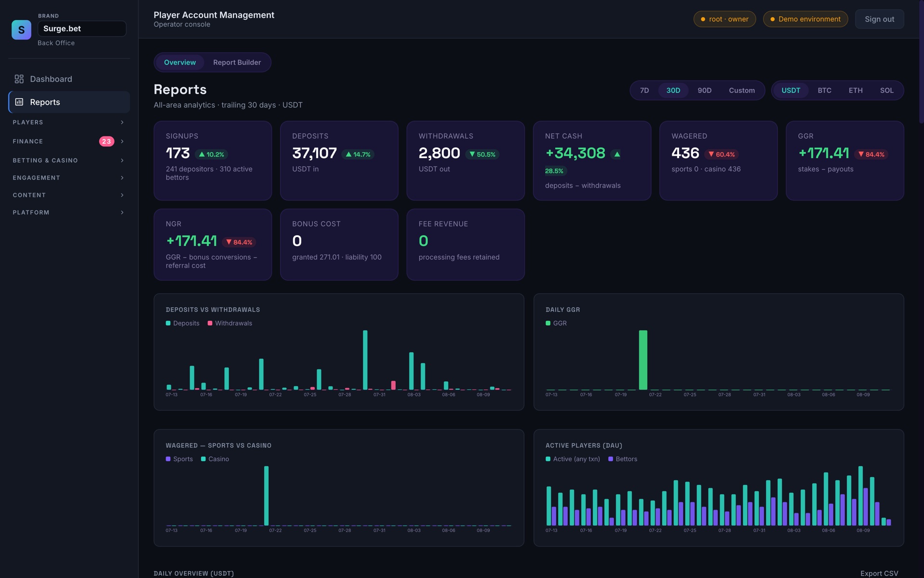Select the Custom time range
The height and width of the screenshot is (578, 924).
[742, 91]
